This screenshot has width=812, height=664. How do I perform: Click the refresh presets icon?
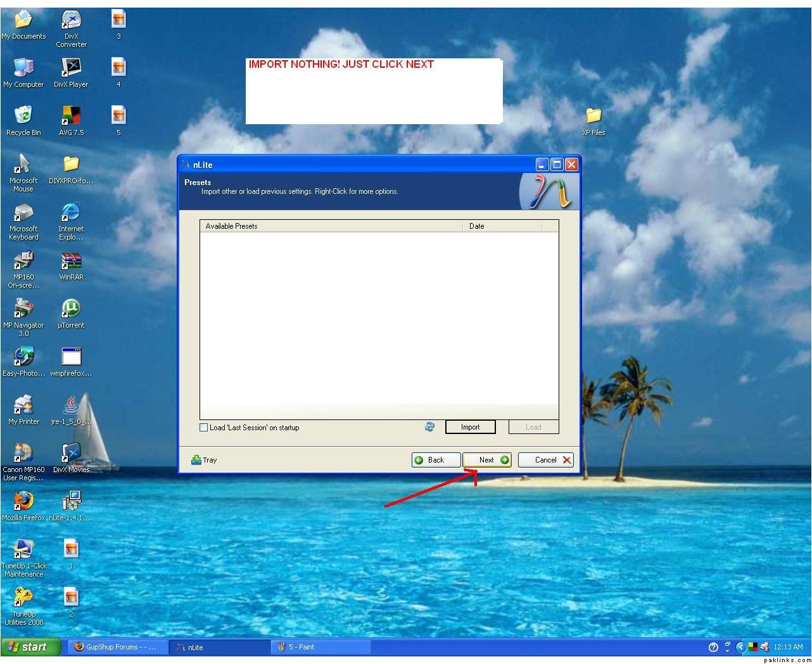click(429, 427)
